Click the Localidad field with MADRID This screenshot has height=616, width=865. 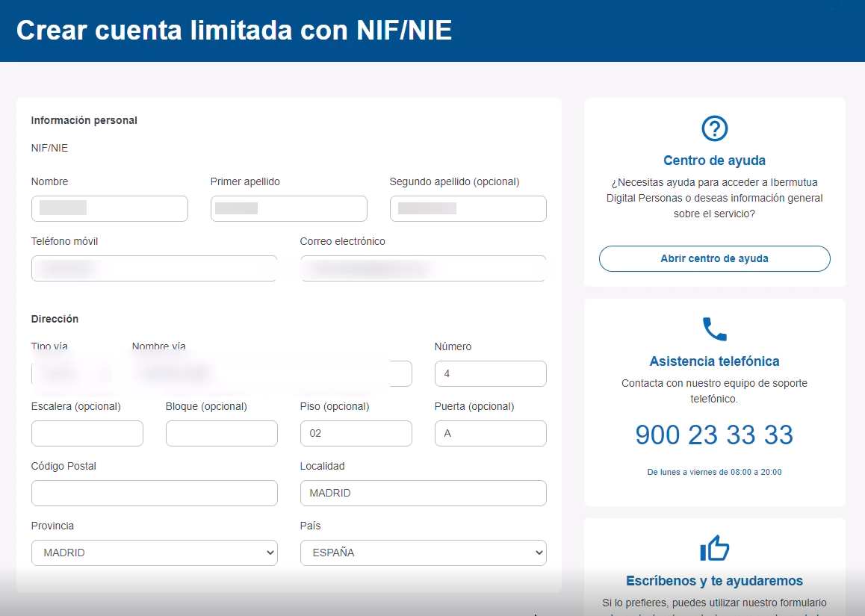pos(423,494)
